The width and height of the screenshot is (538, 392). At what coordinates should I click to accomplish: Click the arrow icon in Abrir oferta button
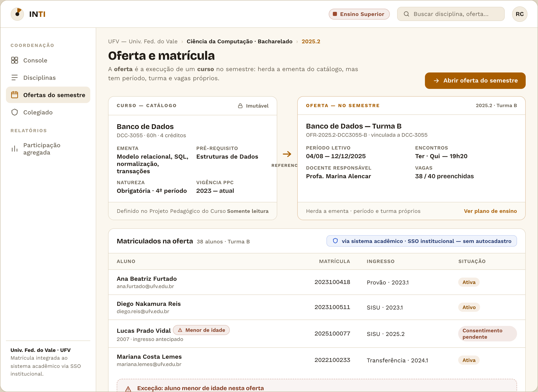click(436, 81)
